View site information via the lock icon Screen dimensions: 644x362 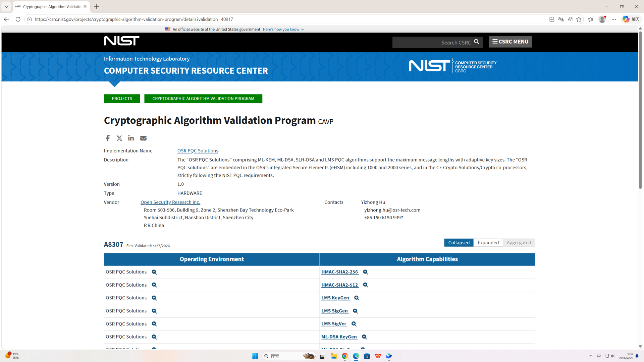point(30,19)
